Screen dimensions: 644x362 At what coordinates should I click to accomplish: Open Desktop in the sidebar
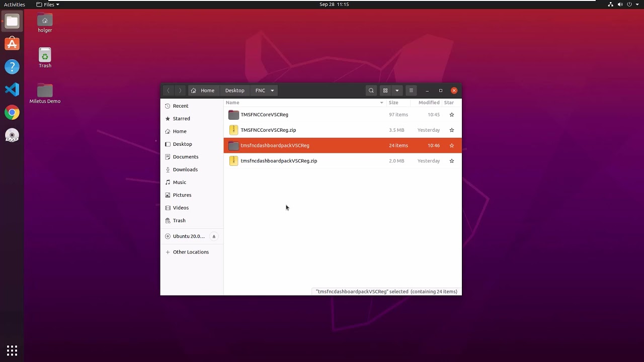[x=192, y=144]
